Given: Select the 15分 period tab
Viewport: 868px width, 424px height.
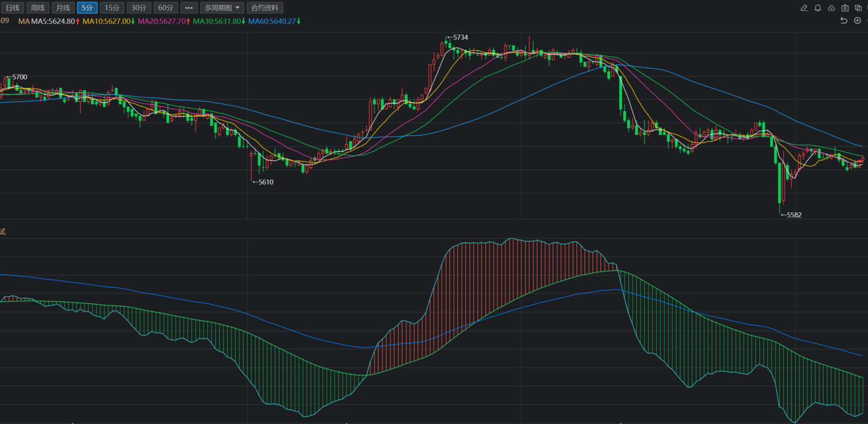Looking at the screenshot, I should coord(112,8).
